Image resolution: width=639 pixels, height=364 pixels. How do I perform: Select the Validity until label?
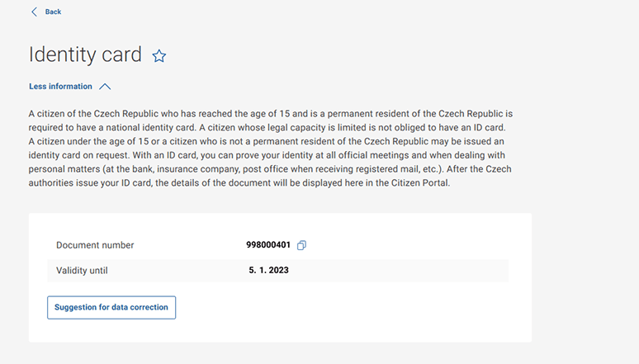coord(82,270)
